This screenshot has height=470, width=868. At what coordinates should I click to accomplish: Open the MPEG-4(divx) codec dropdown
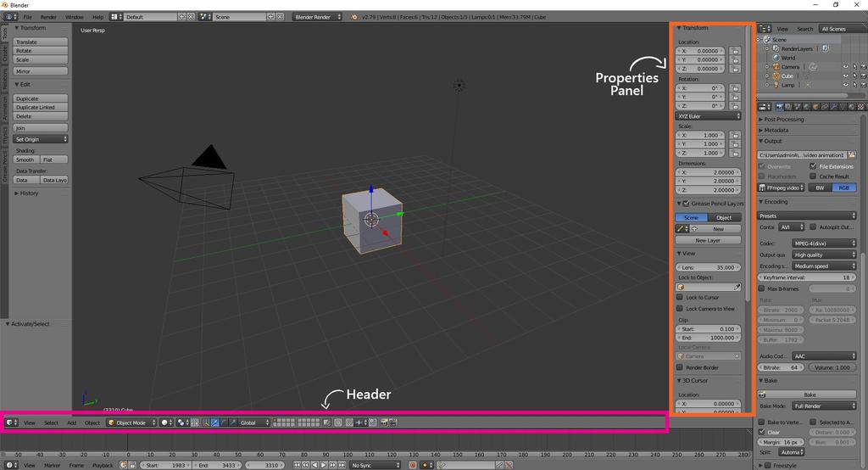pos(824,243)
